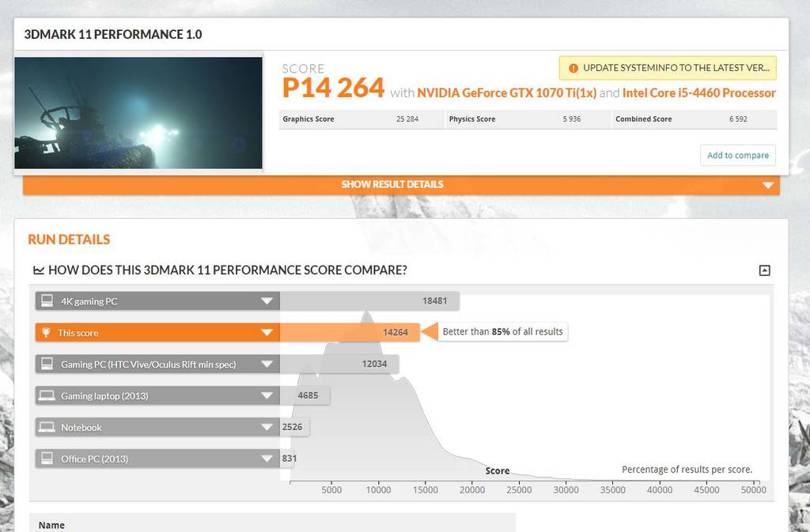
Task: Open the Update SystemInfo notice
Action: 668,68
